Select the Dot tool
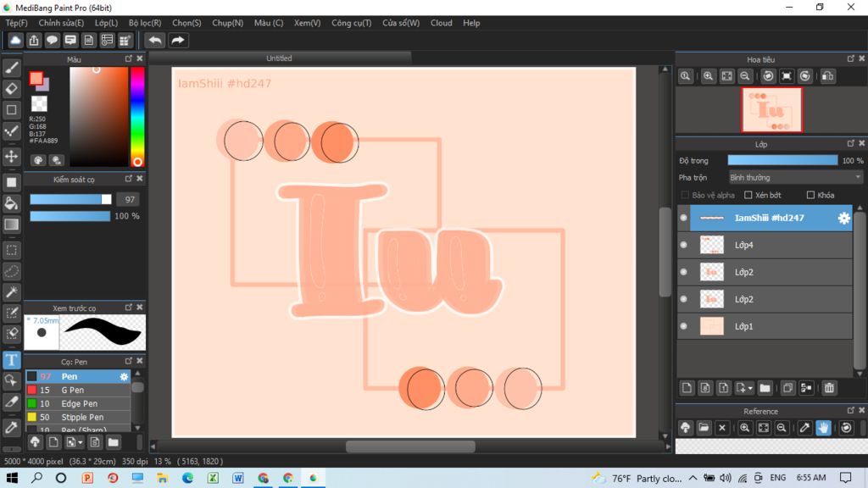Image resolution: width=868 pixels, height=488 pixels. (x=12, y=131)
